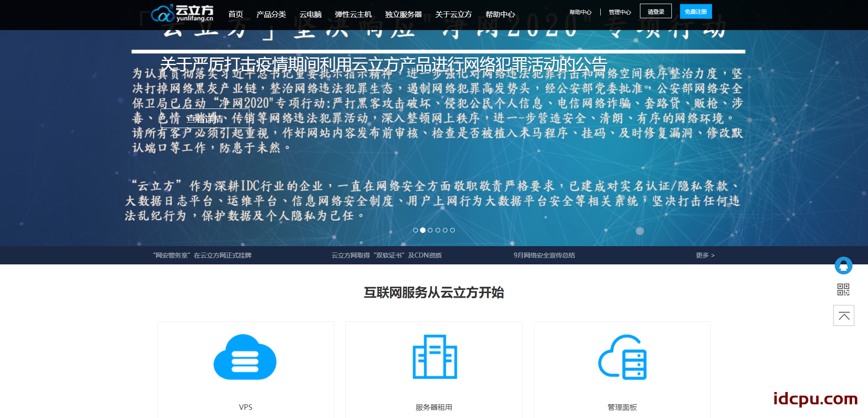Image resolution: width=868 pixels, height=418 pixels.
Task: Open 独立服务器 navigation item
Action: coord(403,14)
